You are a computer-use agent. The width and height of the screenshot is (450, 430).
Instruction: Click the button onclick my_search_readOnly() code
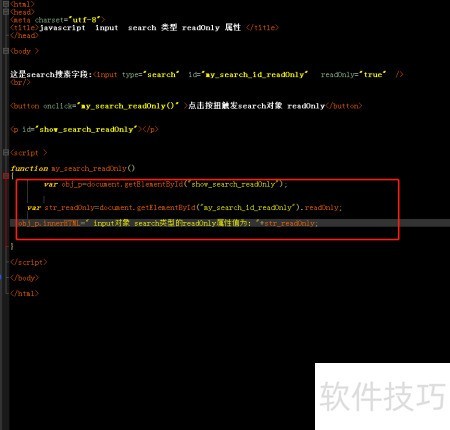pos(94,106)
